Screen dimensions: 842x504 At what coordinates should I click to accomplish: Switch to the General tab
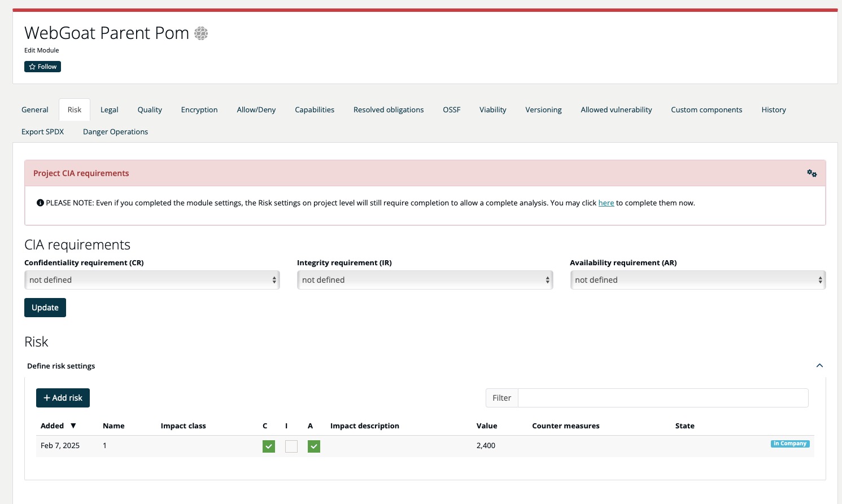coord(35,109)
